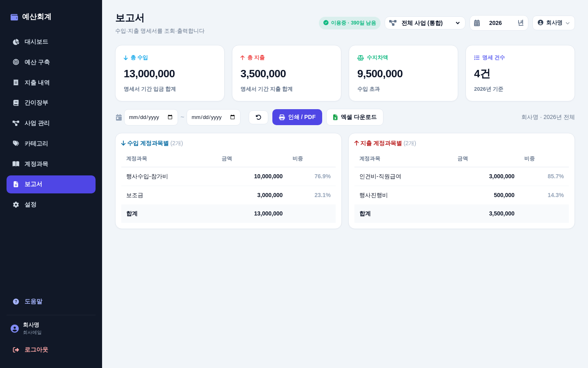Screen dimensions: 588x368
Task: Click the 대시보드 pie chart icon
Action: (x=16, y=42)
